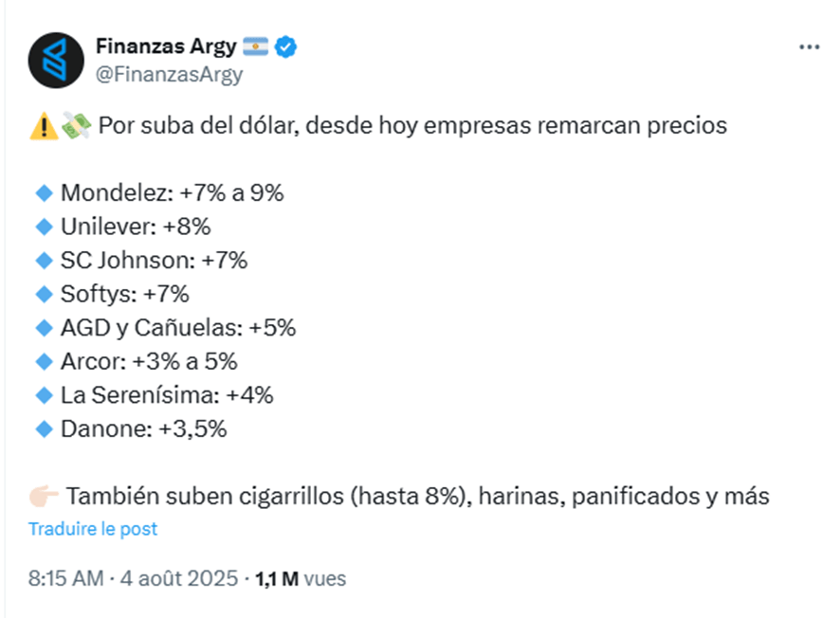The height and width of the screenshot is (618, 840).
Task: Click blue diamond next to Mondelez
Action: click(44, 193)
